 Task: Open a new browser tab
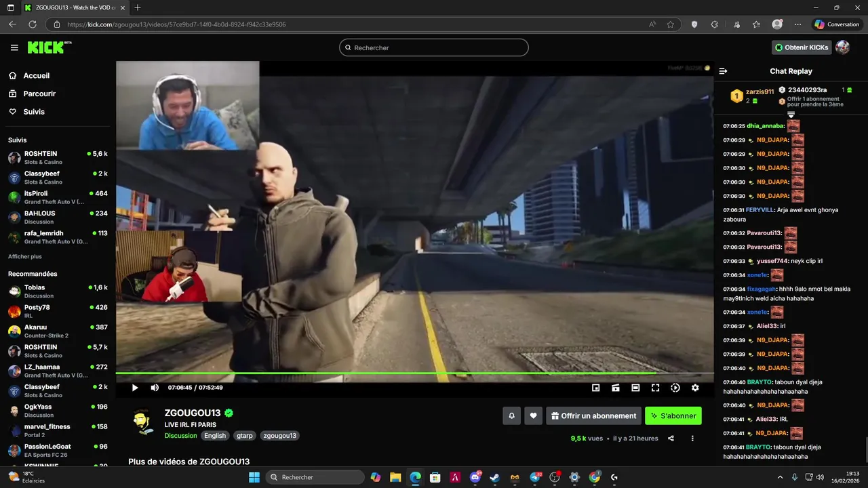(138, 7)
